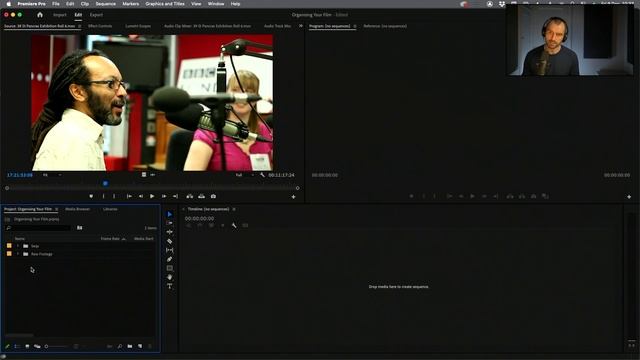Open the Markers menu
Image resolution: width=640 pixels, height=360 pixels.
tap(131, 4)
